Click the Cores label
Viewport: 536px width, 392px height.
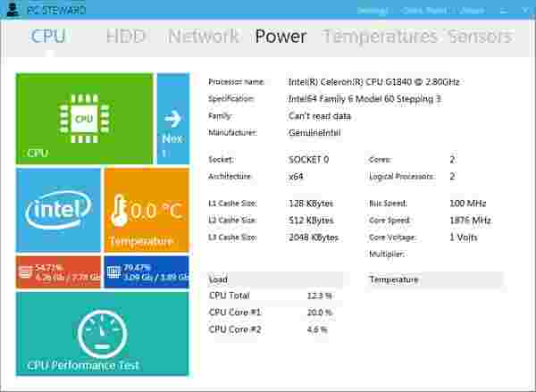tap(381, 160)
